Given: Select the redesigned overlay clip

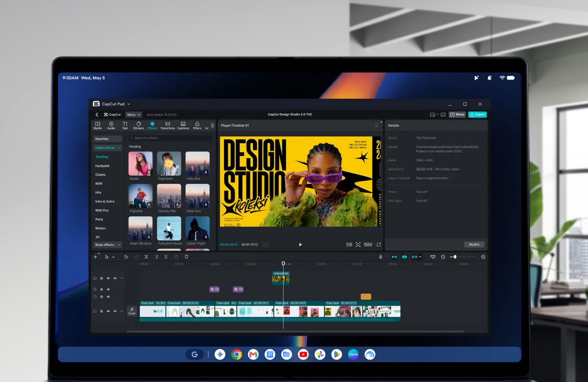Looking at the screenshot, I should [x=281, y=278].
